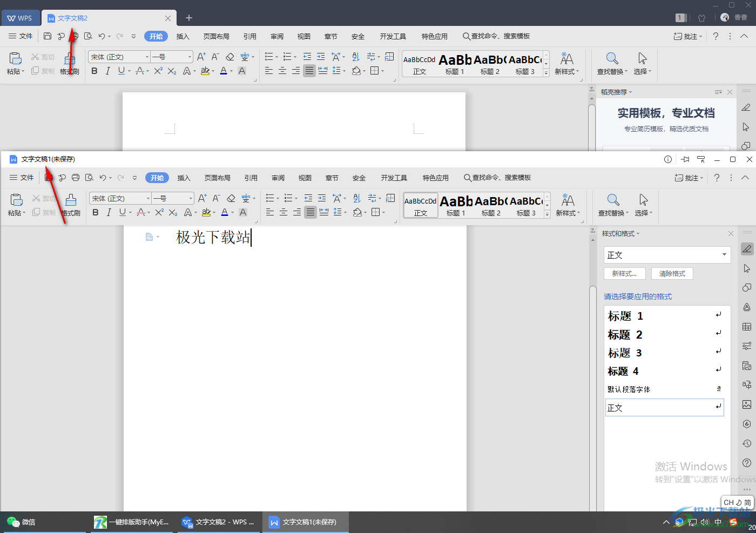
Task: Open font size dropdown in 文字文稿1 window
Action: [x=190, y=198]
